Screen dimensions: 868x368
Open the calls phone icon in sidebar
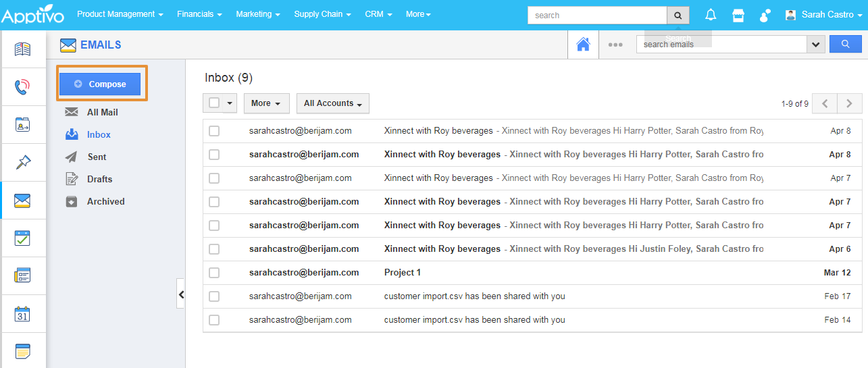[x=23, y=86]
